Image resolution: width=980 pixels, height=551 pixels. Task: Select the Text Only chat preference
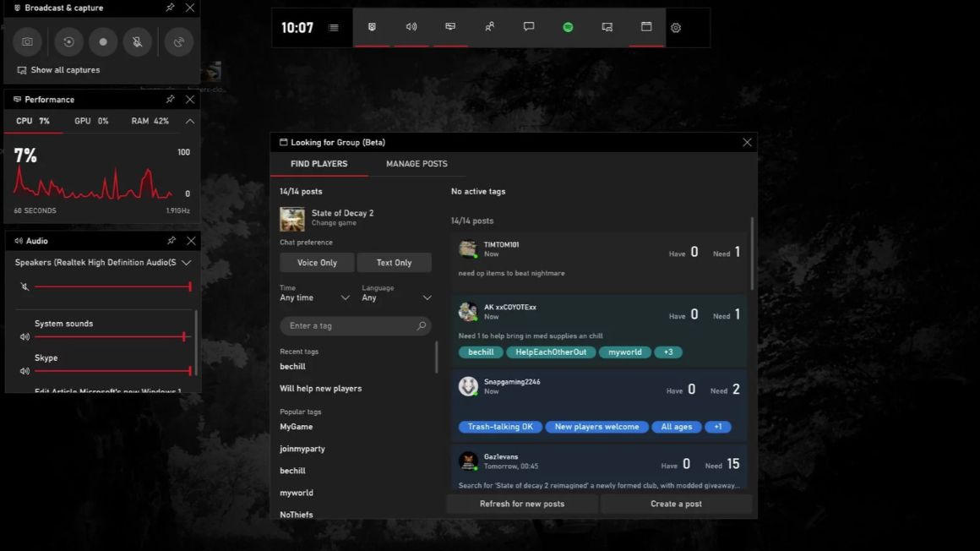pyautogui.click(x=394, y=262)
